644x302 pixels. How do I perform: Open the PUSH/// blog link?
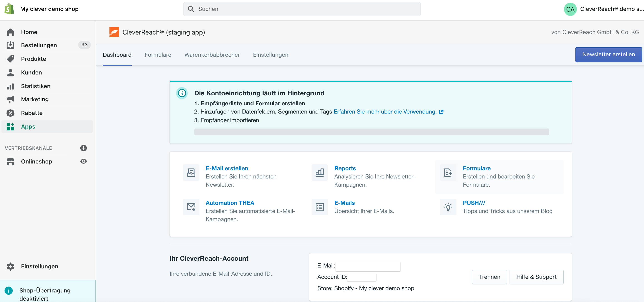click(474, 203)
